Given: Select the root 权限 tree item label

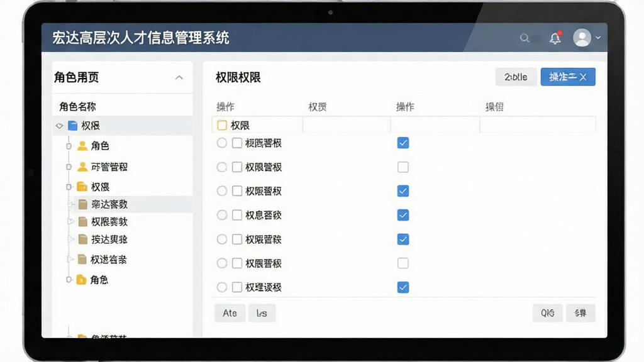Looking at the screenshot, I should [x=91, y=126].
